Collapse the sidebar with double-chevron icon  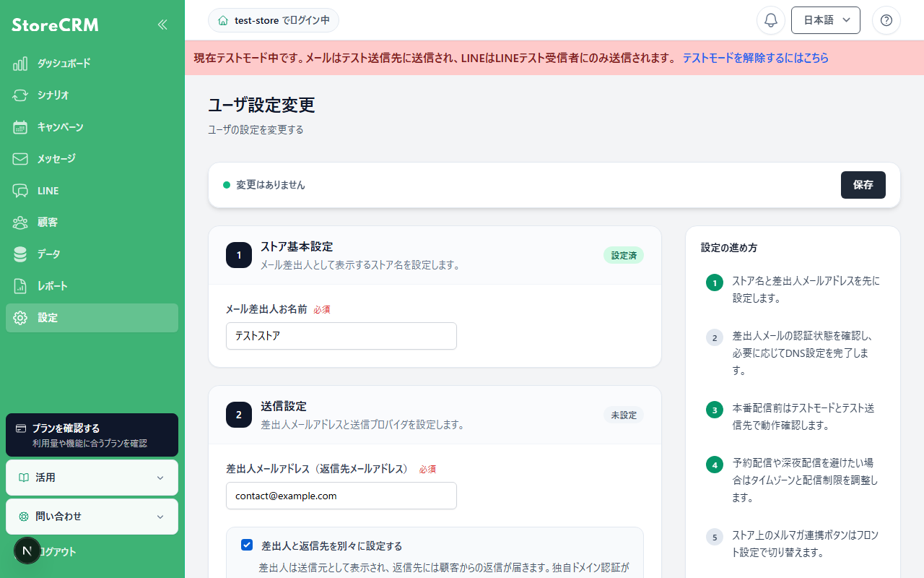(x=162, y=25)
